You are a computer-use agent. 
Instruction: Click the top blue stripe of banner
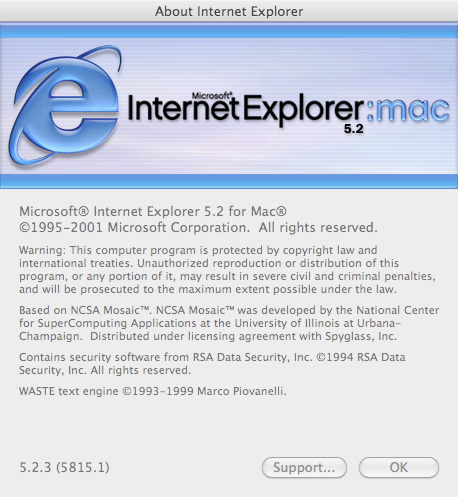coord(229,31)
